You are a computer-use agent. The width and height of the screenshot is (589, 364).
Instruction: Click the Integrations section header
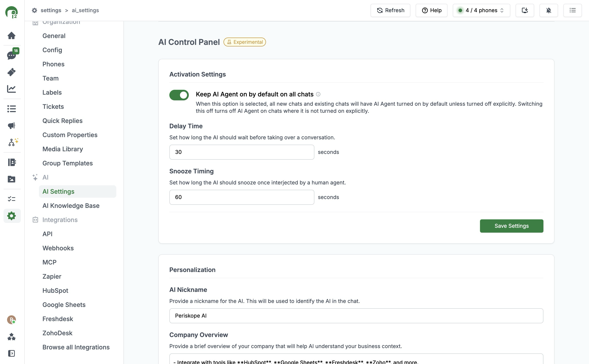[x=60, y=220]
